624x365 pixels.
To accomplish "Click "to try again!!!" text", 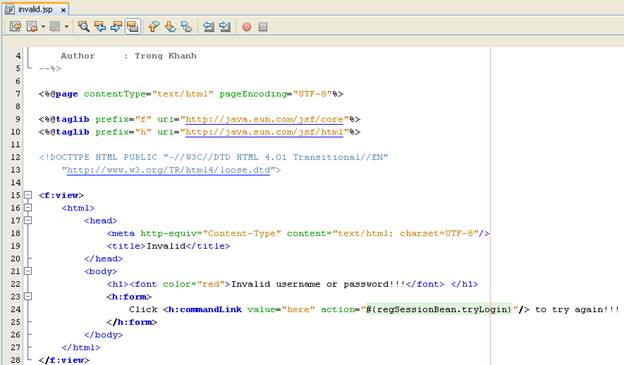I will click(x=577, y=309).
